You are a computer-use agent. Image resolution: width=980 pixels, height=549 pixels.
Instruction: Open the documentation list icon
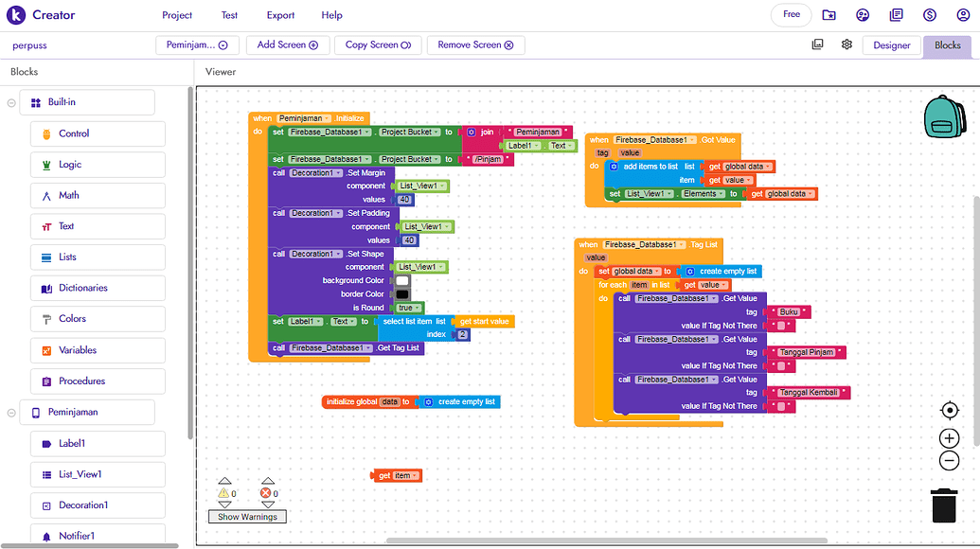(x=897, y=15)
